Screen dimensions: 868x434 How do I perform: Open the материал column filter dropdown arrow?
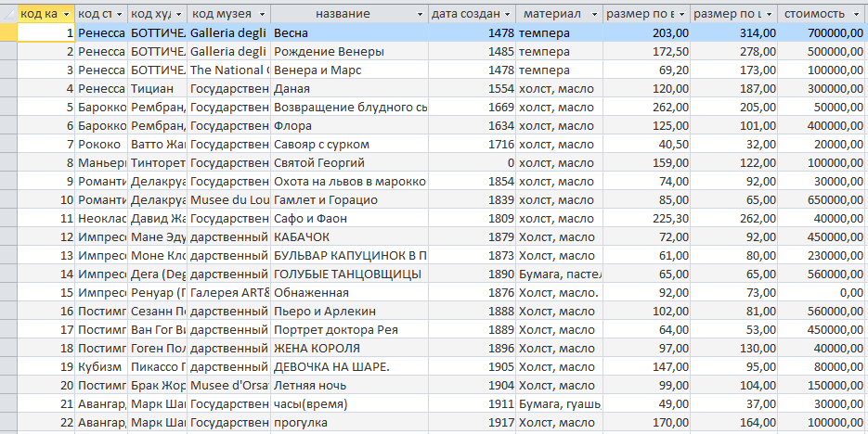click(592, 15)
